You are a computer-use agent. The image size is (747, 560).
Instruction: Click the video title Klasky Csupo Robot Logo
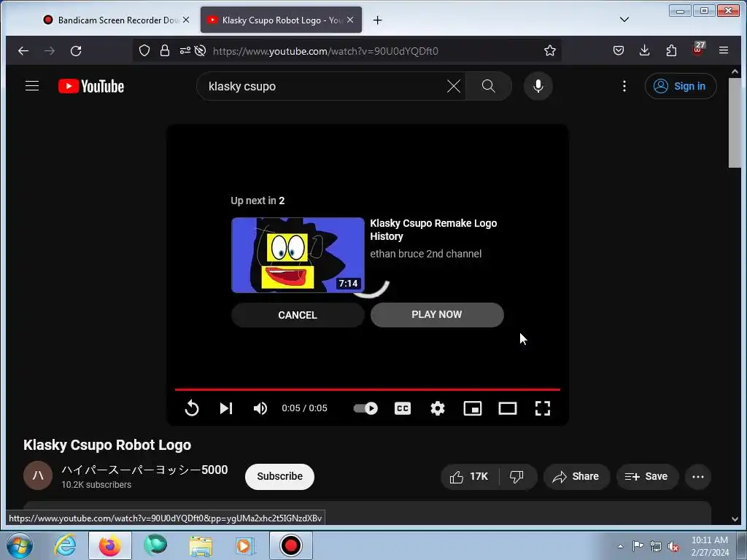tap(107, 445)
